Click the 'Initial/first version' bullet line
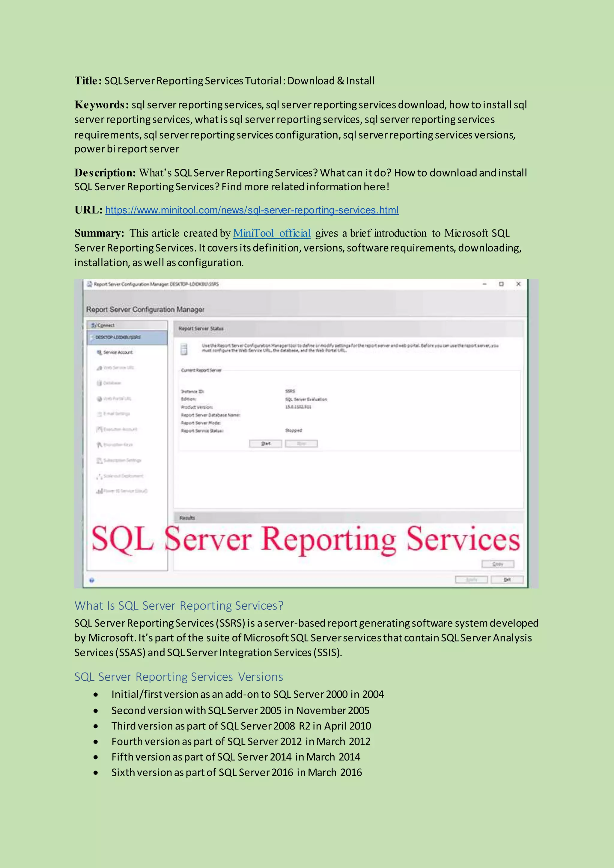The height and width of the screenshot is (868, 614). [x=248, y=694]
